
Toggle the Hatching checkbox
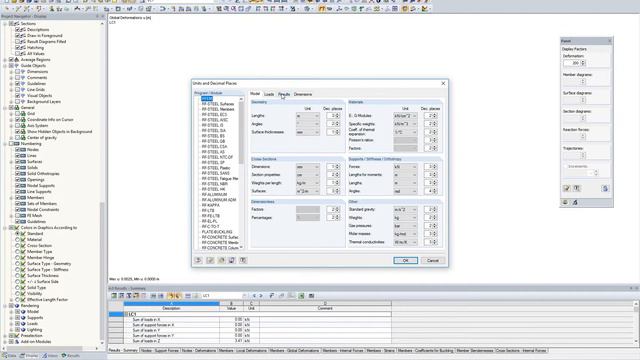tap(18, 48)
